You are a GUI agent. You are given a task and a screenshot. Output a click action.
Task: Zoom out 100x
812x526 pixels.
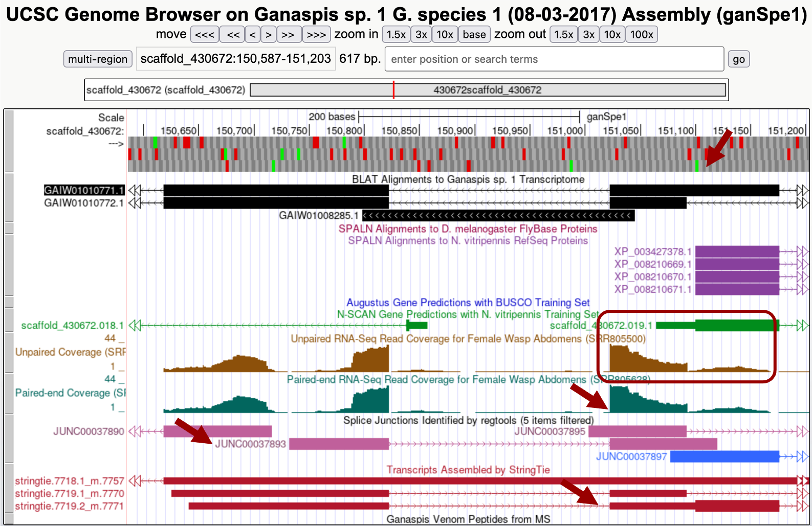642,35
